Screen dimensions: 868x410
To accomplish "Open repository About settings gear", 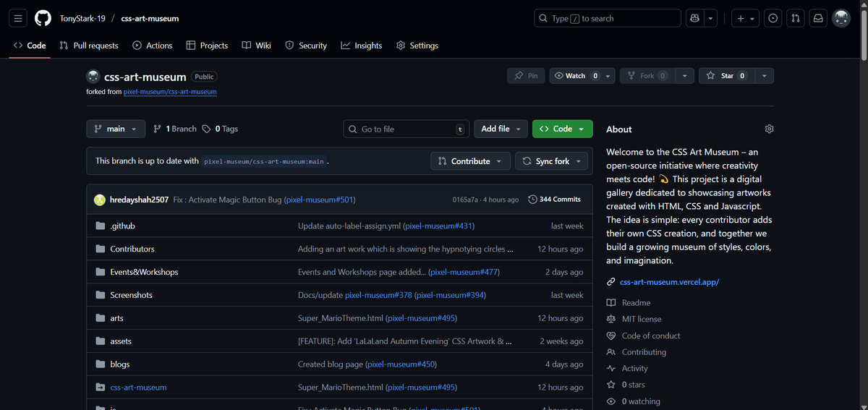I will (x=769, y=129).
